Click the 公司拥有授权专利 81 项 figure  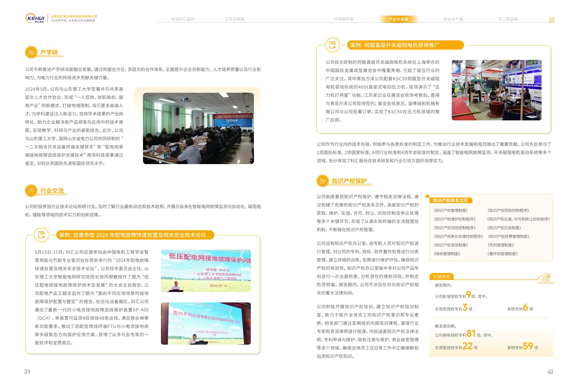coord(464,334)
